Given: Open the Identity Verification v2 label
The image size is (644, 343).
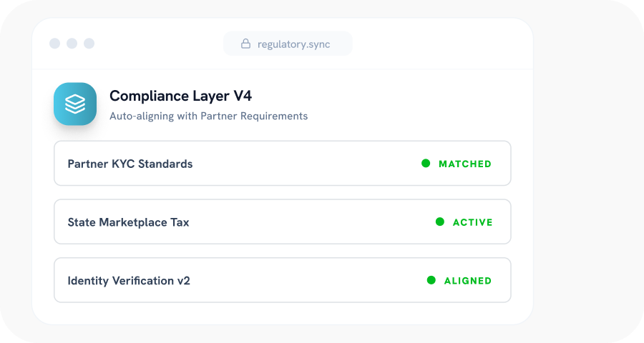Looking at the screenshot, I should tap(129, 281).
